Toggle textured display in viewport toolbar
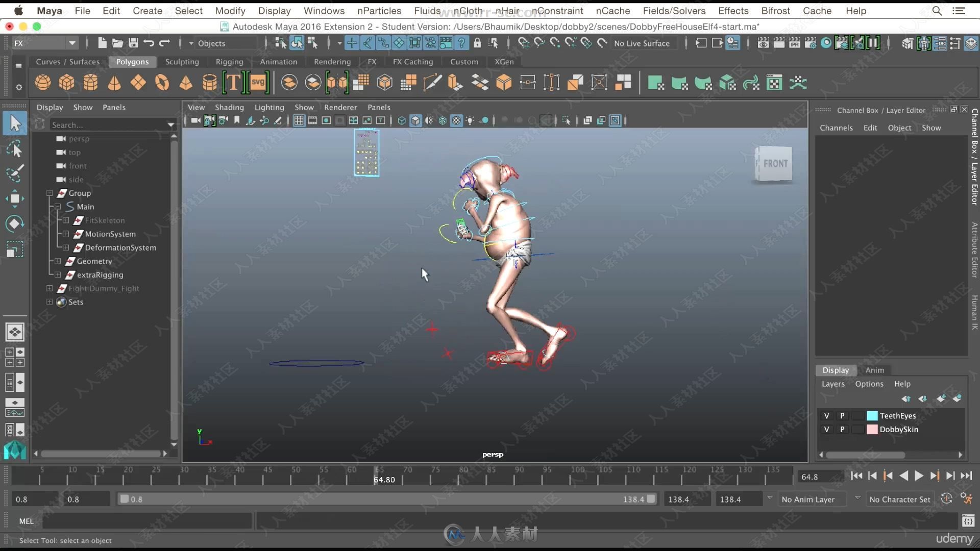Viewport: 980px width, 551px height. coord(456,120)
